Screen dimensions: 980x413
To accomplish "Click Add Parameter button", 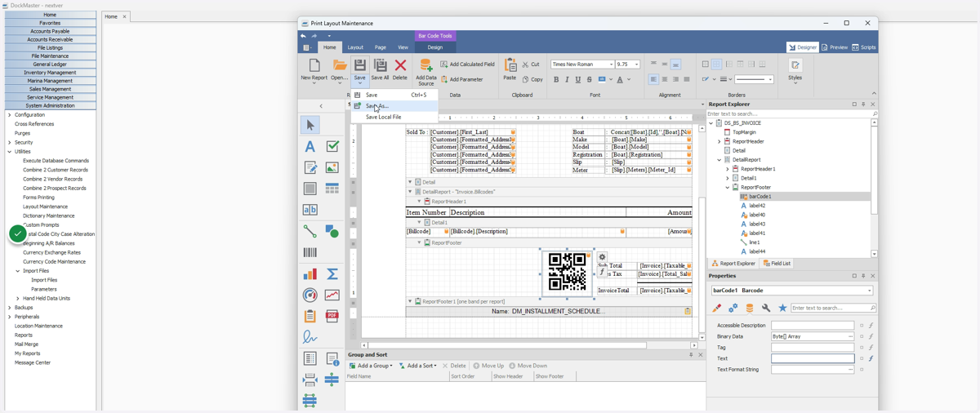I will click(x=462, y=80).
